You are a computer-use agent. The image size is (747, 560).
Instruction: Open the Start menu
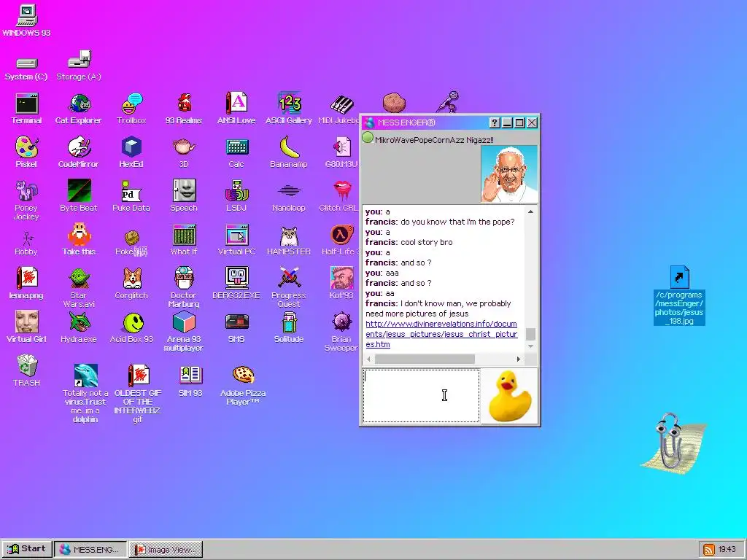(27, 548)
